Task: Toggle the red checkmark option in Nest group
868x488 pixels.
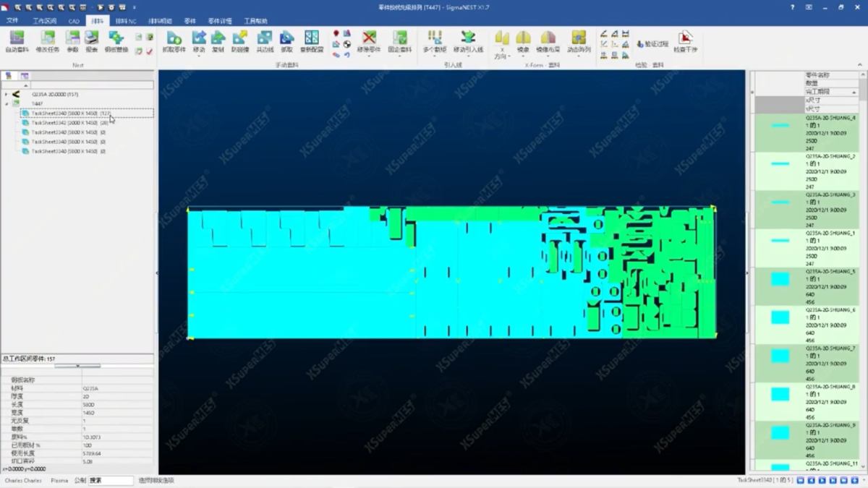Action: (x=150, y=51)
